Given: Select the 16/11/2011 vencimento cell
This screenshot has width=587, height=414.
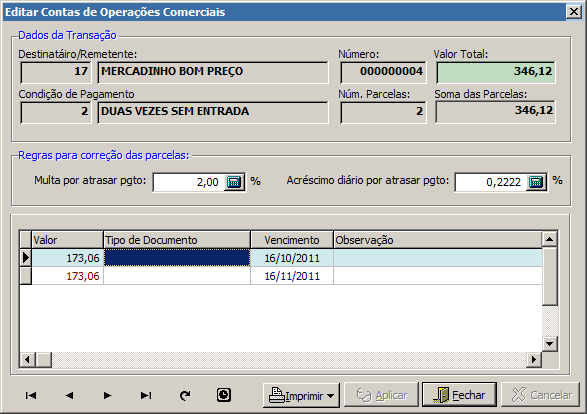Looking at the screenshot, I should point(292,276).
